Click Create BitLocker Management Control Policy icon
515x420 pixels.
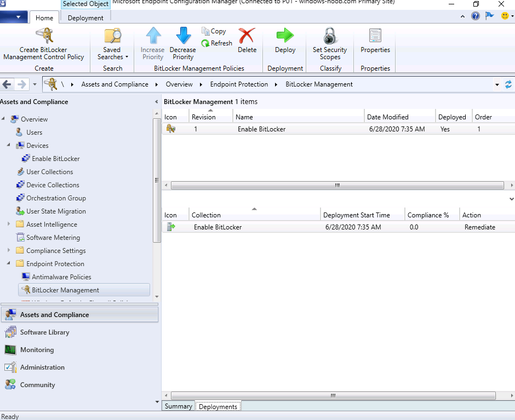tap(45, 36)
